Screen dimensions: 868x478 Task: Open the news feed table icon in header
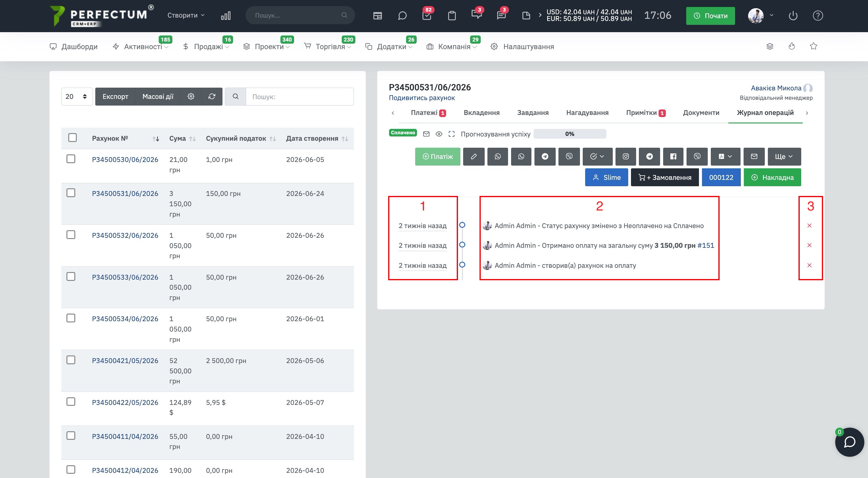click(377, 15)
